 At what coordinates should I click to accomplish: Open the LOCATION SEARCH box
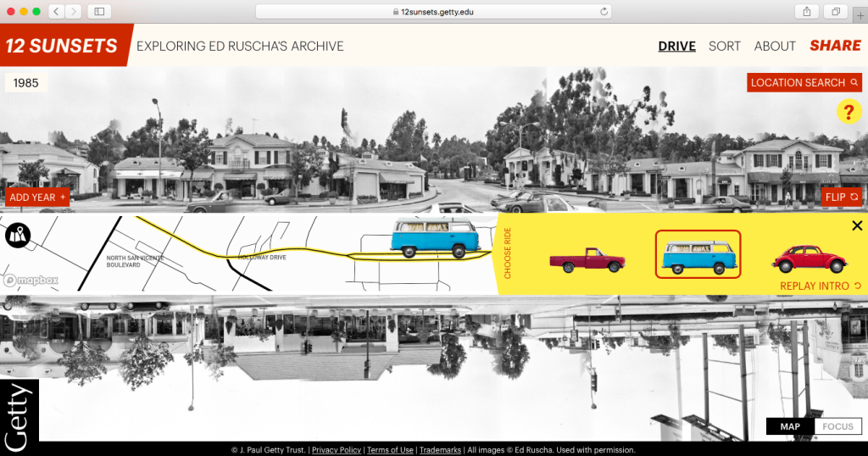[x=804, y=82]
